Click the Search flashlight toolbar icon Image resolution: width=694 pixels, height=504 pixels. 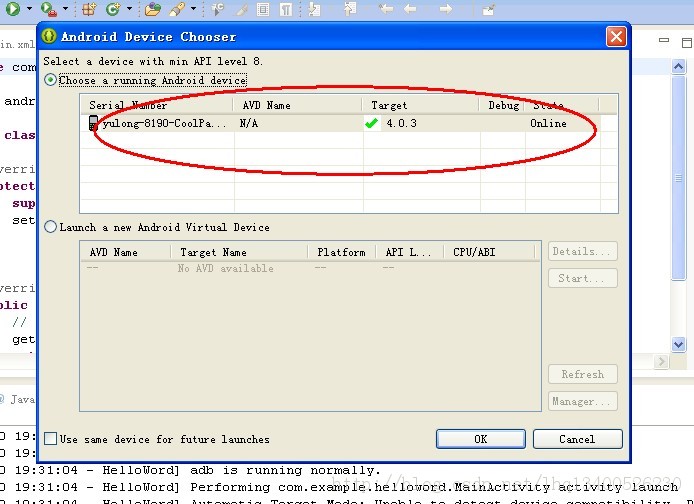point(177,9)
